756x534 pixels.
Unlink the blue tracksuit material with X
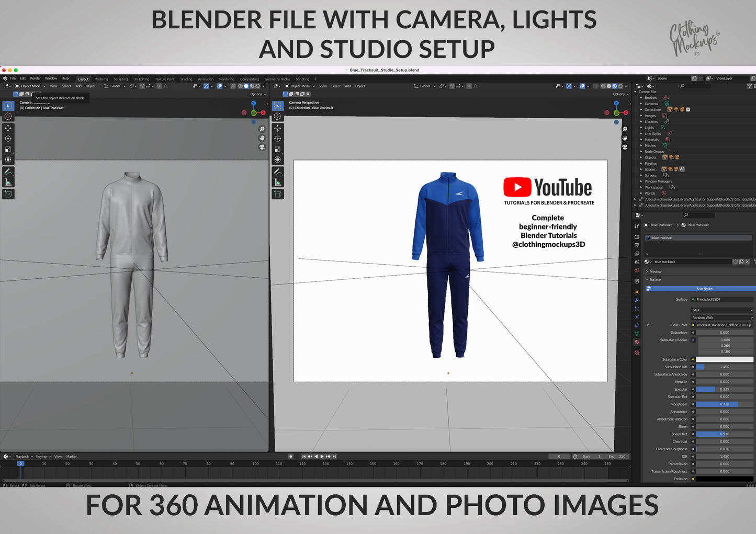click(748, 262)
